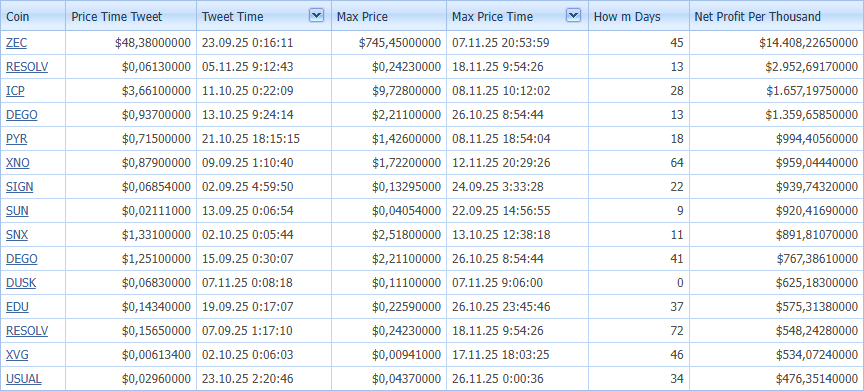Select the $0,00613400 price cell

pyautogui.click(x=131, y=355)
